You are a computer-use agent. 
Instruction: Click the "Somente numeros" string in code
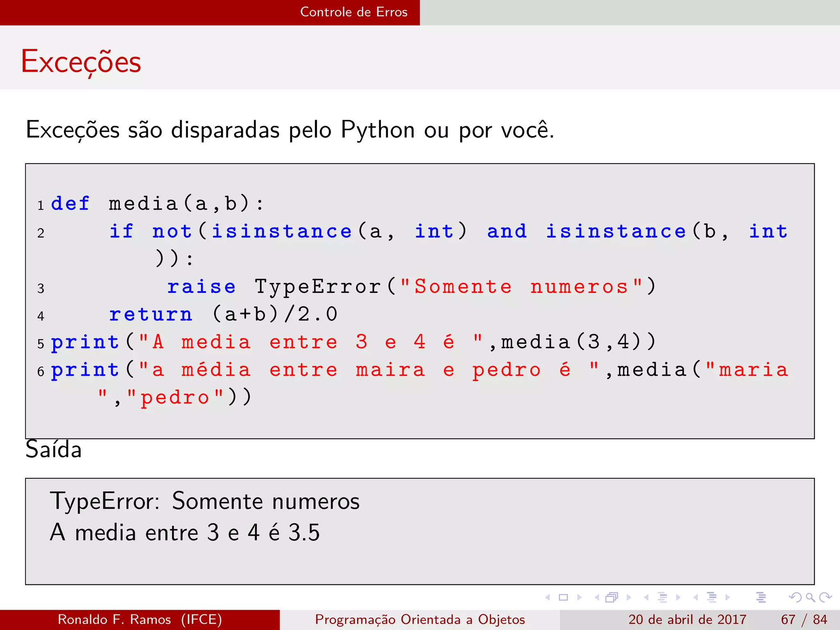521,286
